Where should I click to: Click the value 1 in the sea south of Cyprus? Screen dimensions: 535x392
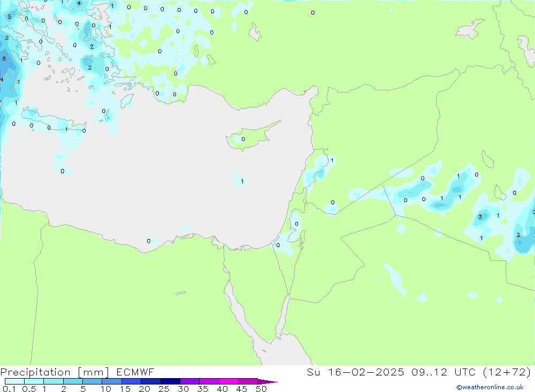[x=242, y=181]
